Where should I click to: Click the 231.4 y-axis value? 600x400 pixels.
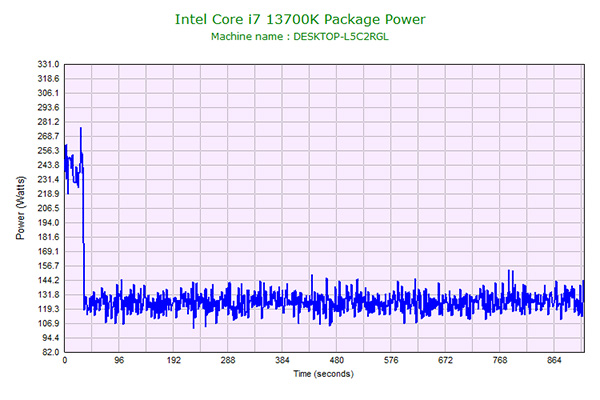pyautogui.click(x=48, y=180)
